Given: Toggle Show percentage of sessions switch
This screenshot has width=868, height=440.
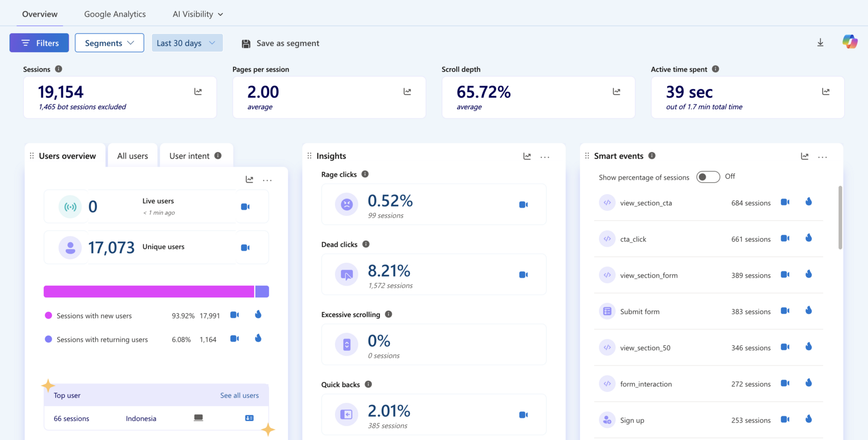Looking at the screenshot, I should pos(708,177).
